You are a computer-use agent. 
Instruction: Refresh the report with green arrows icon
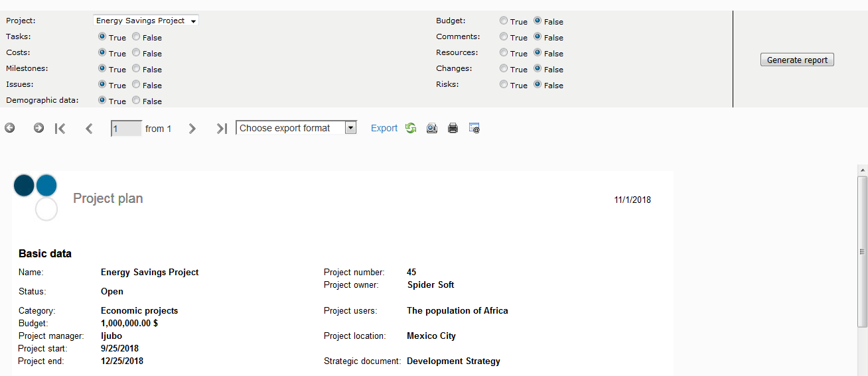point(411,128)
